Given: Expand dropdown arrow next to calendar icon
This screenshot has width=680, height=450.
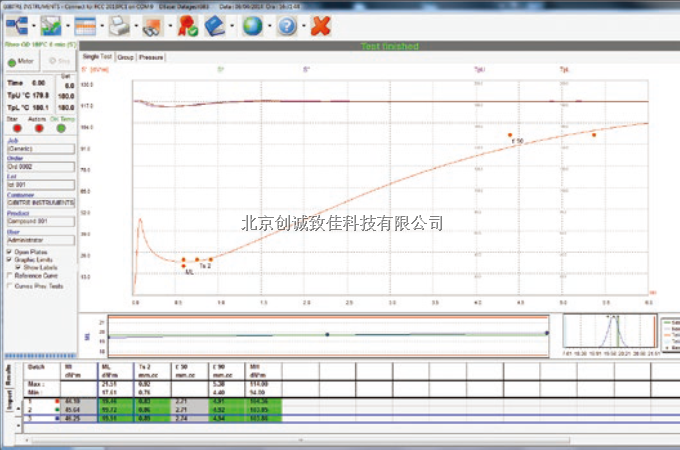Looking at the screenshot, I should tap(101, 26).
